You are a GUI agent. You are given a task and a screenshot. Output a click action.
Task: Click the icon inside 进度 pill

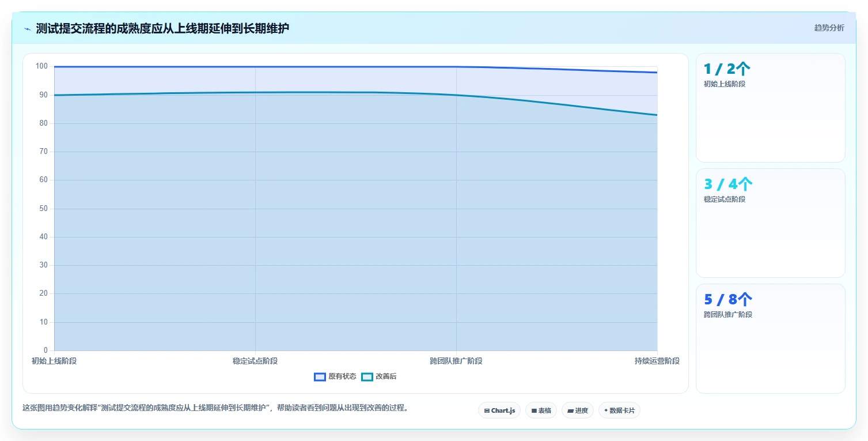coord(570,411)
